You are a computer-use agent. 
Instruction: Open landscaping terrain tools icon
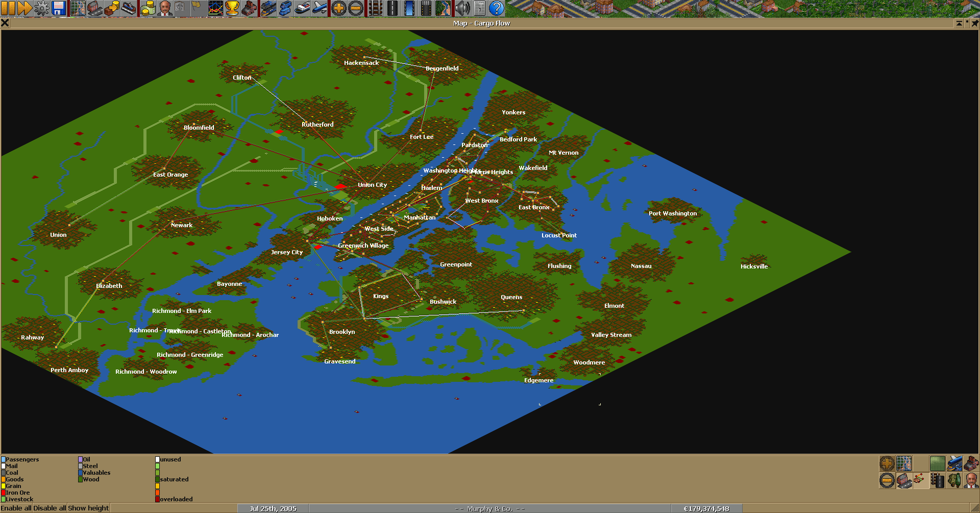(443, 8)
